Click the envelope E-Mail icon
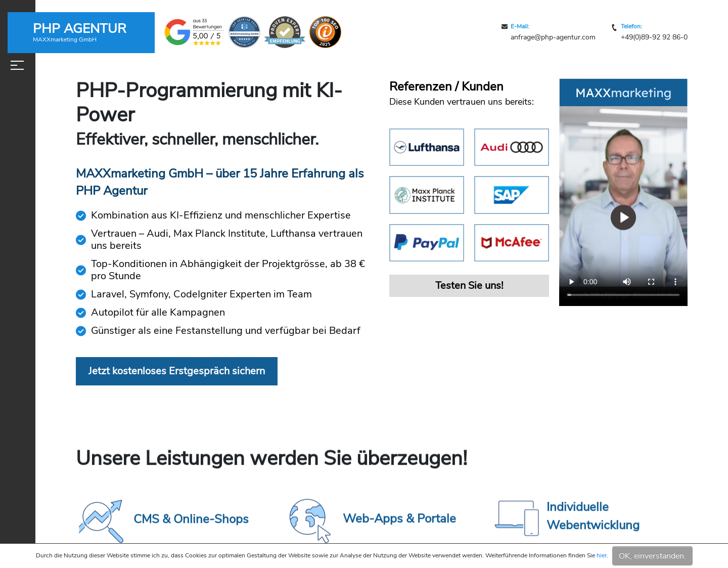Viewport: 728px width, 568px height. 505,26
